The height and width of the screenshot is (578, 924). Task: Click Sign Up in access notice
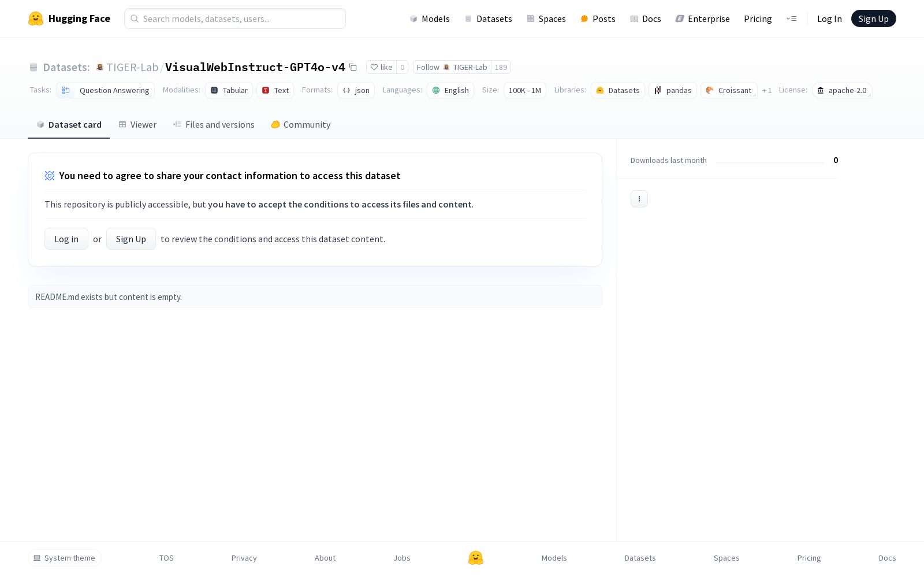(x=131, y=239)
